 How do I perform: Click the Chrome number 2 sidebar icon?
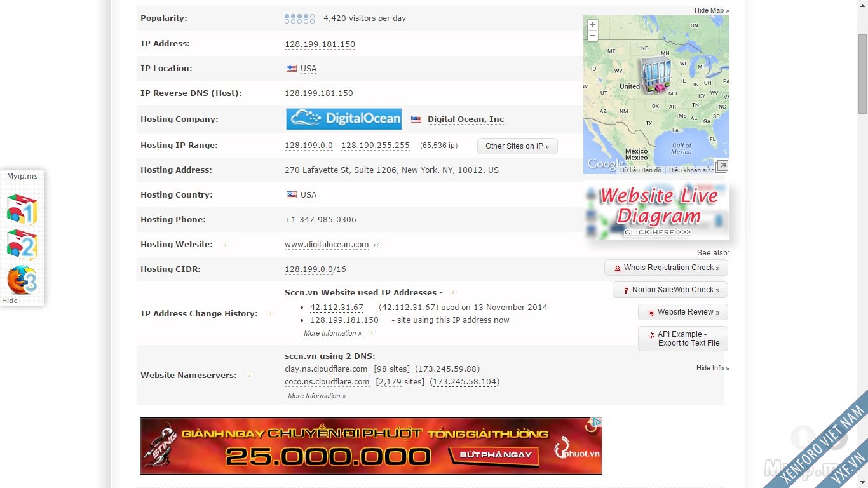click(x=22, y=245)
